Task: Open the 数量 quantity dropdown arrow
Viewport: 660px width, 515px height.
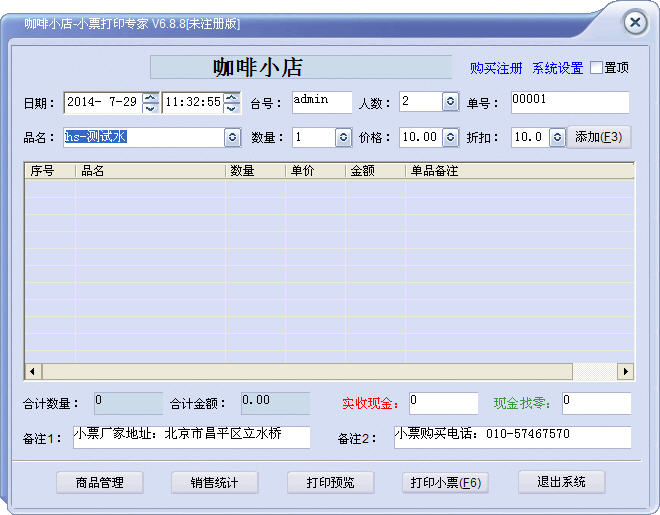Action: point(343,137)
